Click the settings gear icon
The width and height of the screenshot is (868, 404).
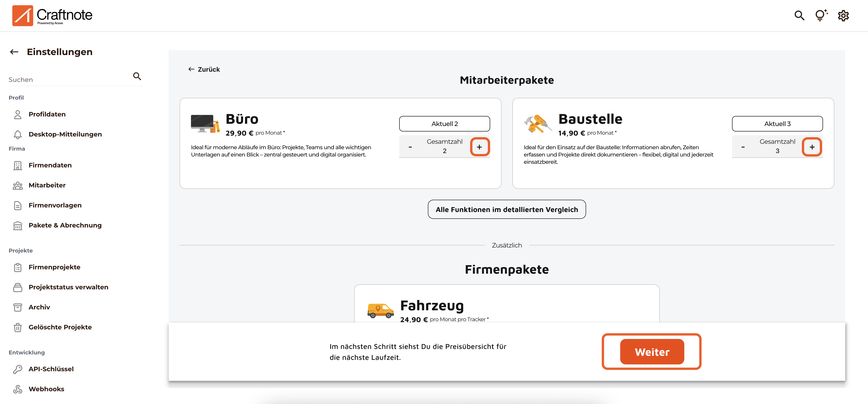pyautogui.click(x=843, y=15)
